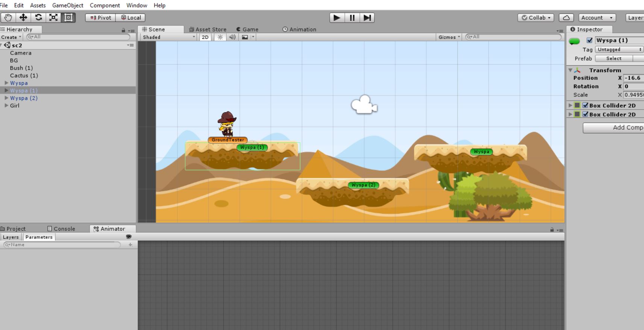
Task: Select the Rotate tool
Action: (x=38, y=18)
